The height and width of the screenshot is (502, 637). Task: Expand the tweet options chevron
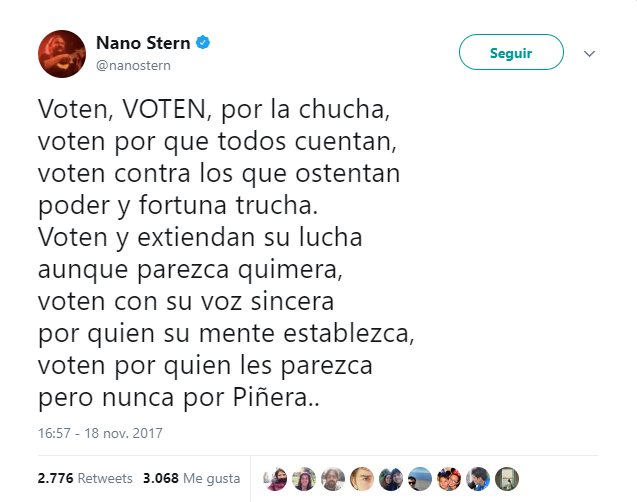589,53
